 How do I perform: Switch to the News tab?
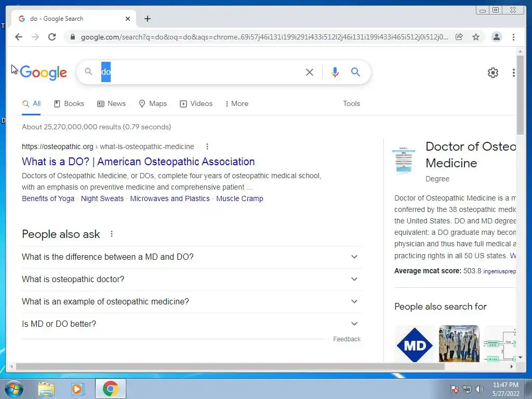(111, 103)
